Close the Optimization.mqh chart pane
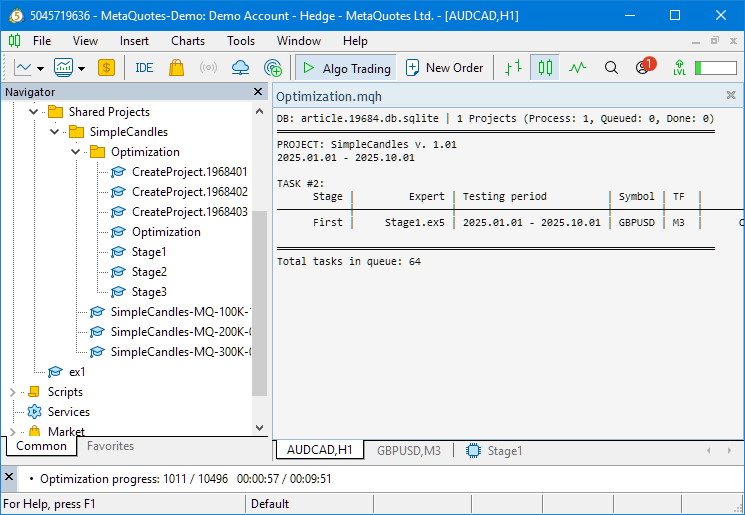 (x=731, y=95)
